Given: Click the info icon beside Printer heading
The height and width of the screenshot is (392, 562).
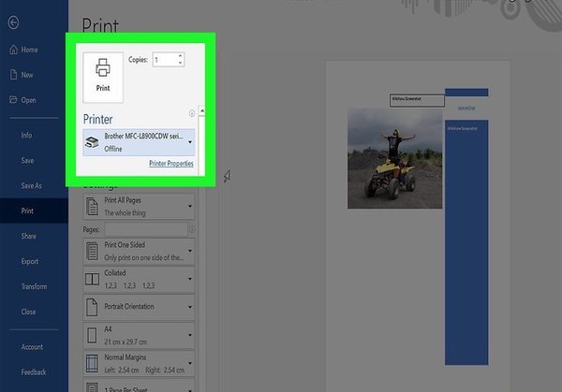Looking at the screenshot, I should coord(192,112).
